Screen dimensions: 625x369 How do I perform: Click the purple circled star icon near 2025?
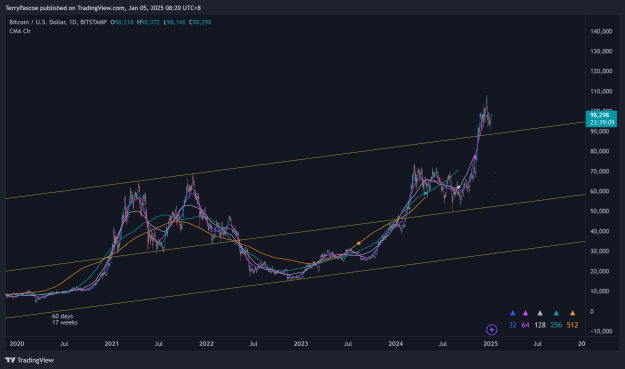[491, 330]
